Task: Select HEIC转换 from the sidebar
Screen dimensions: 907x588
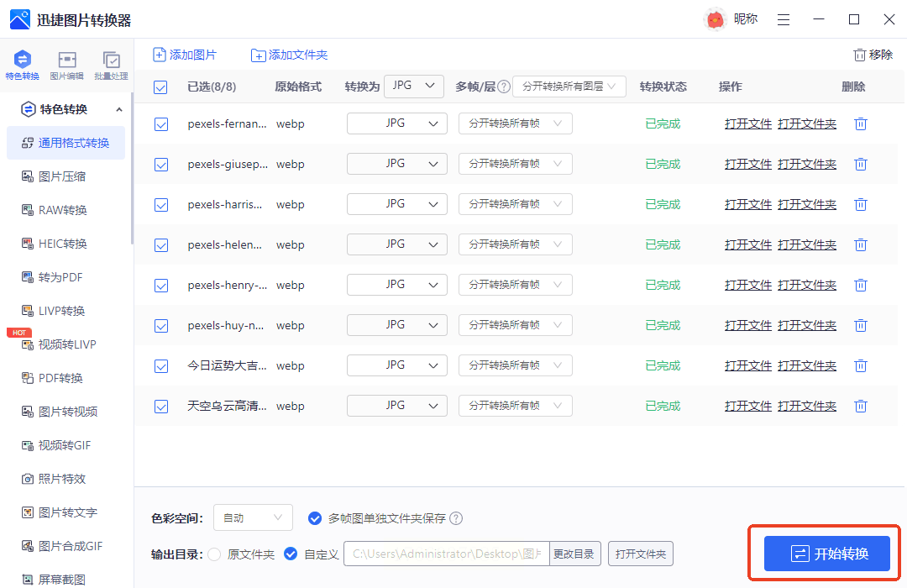Action: click(62, 244)
